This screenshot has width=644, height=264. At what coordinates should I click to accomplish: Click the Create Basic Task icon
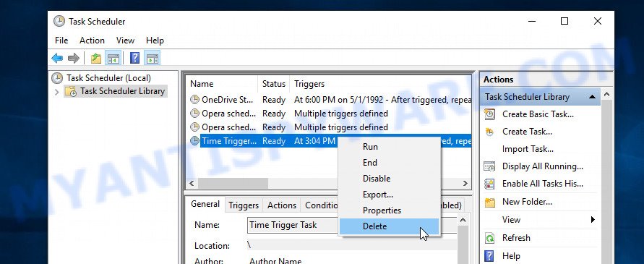(489, 114)
